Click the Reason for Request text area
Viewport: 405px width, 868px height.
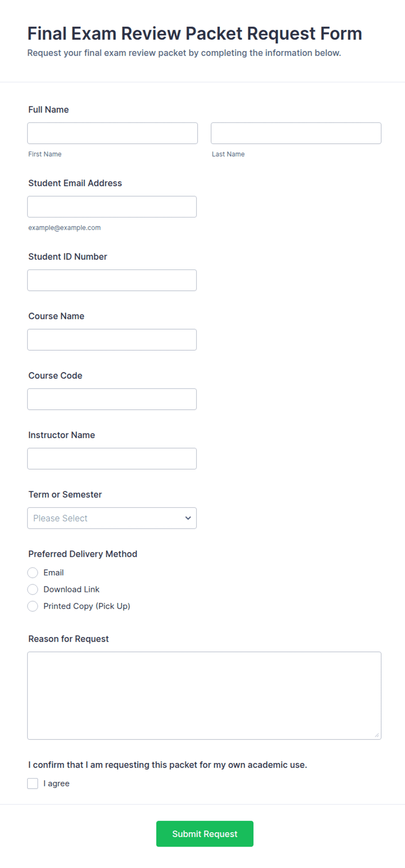tap(204, 696)
